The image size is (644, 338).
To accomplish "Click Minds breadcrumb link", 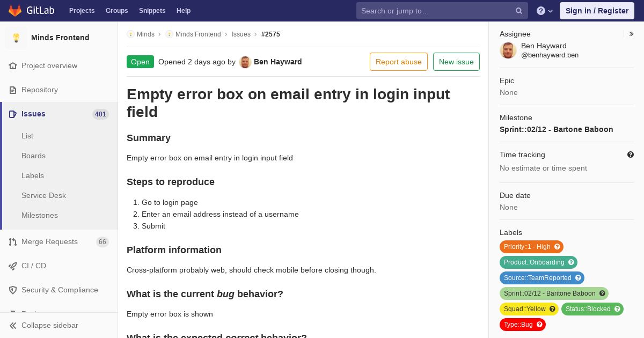I will [145, 34].
